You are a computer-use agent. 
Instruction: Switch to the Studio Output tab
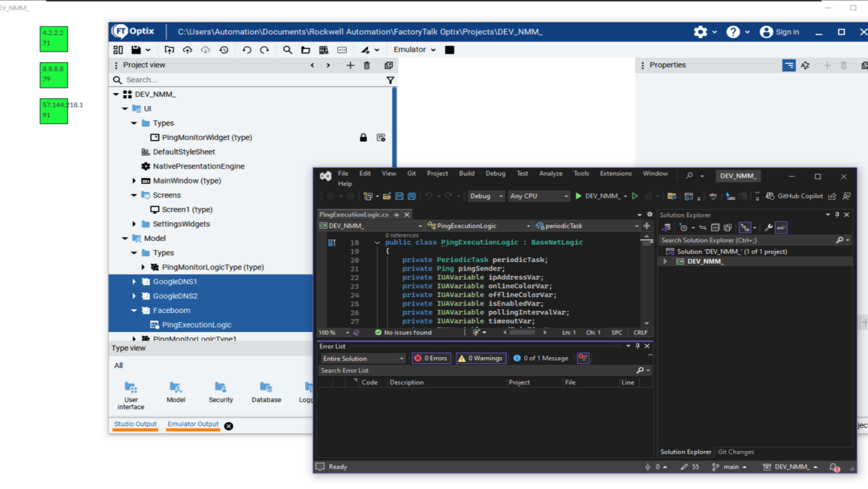pyautogui.click(x=134, y=424)
